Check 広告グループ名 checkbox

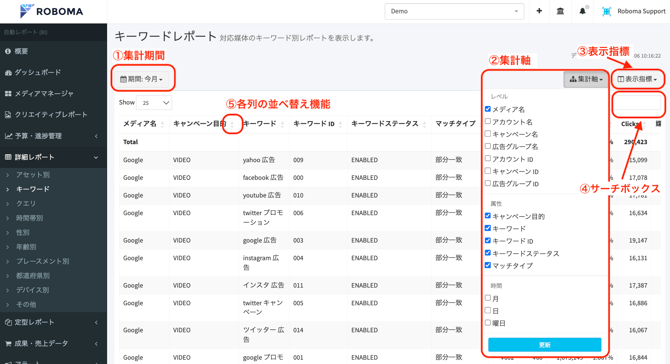point(488,146)
